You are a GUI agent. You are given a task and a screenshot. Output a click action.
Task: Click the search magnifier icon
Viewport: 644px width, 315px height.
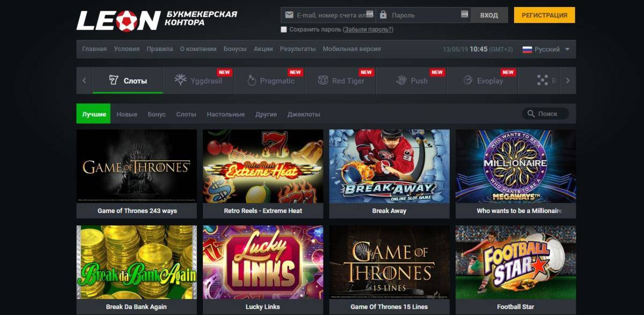pos(531,114)
